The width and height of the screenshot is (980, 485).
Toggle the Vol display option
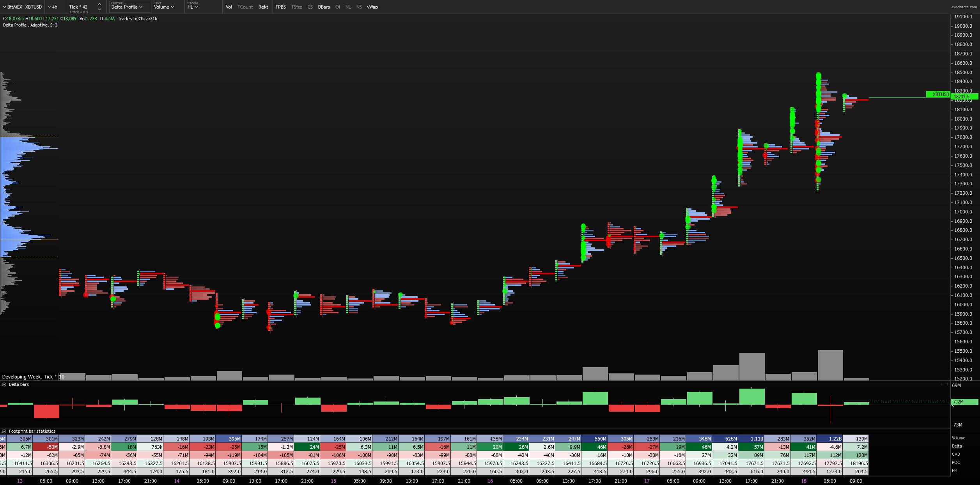(229, 7)
